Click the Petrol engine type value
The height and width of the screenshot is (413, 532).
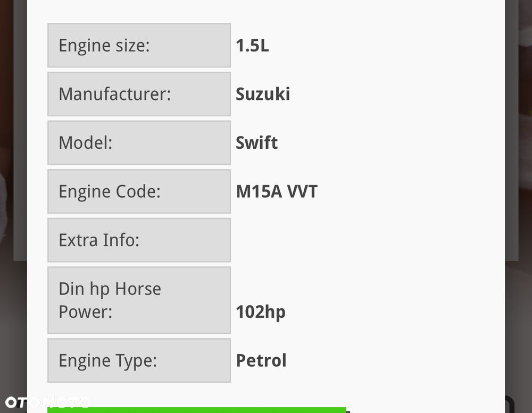point(261,360)
